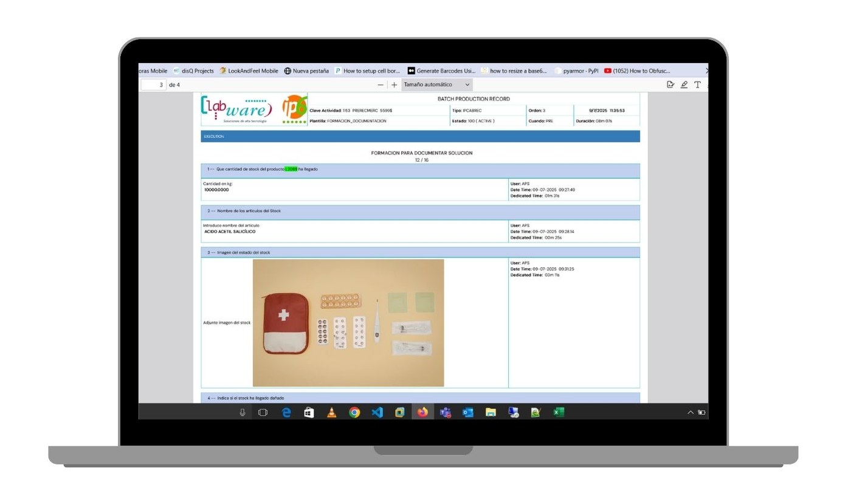Switch to Firefox in the taskbar

422,412
